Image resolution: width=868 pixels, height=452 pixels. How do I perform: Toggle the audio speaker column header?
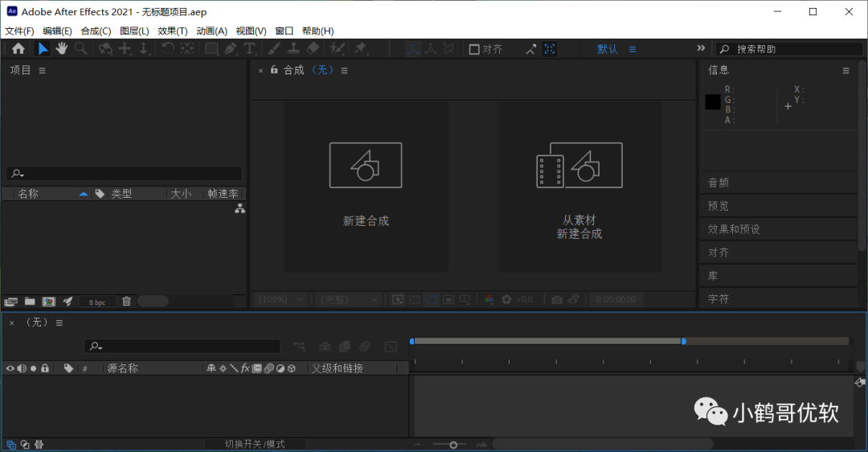pos(22,368)
